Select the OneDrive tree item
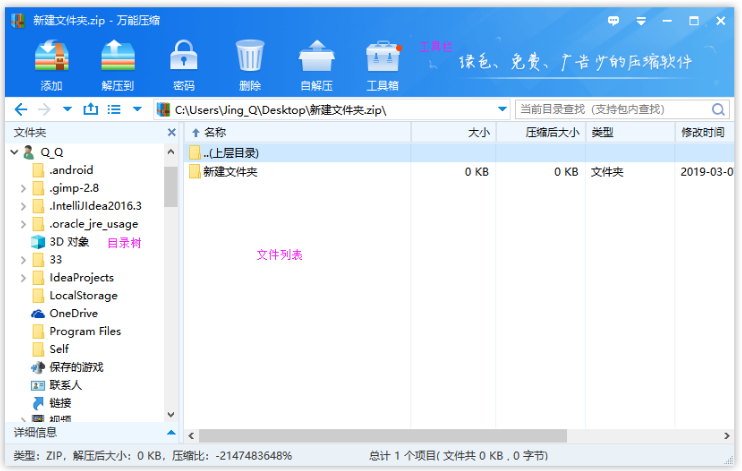 (x=73, y=313)
